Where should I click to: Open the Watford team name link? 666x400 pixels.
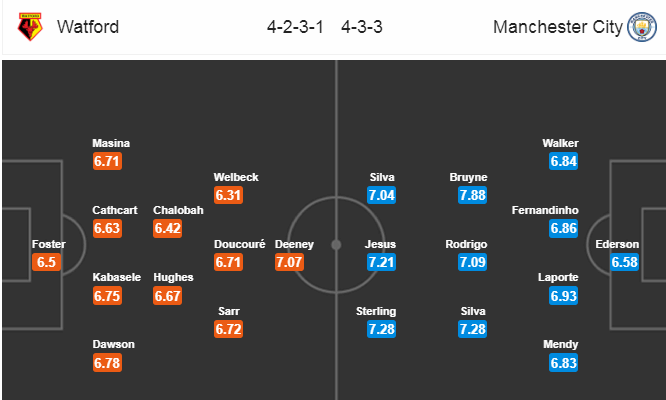click(88, 27)
